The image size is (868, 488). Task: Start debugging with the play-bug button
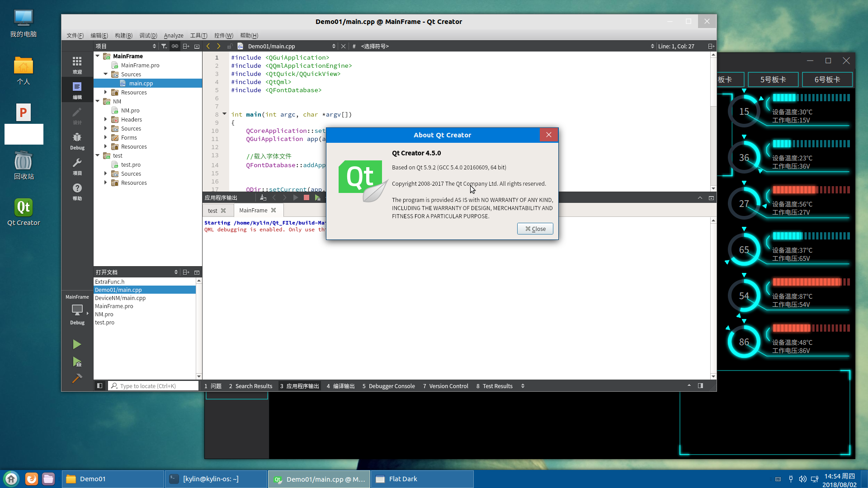click(77, 361)
